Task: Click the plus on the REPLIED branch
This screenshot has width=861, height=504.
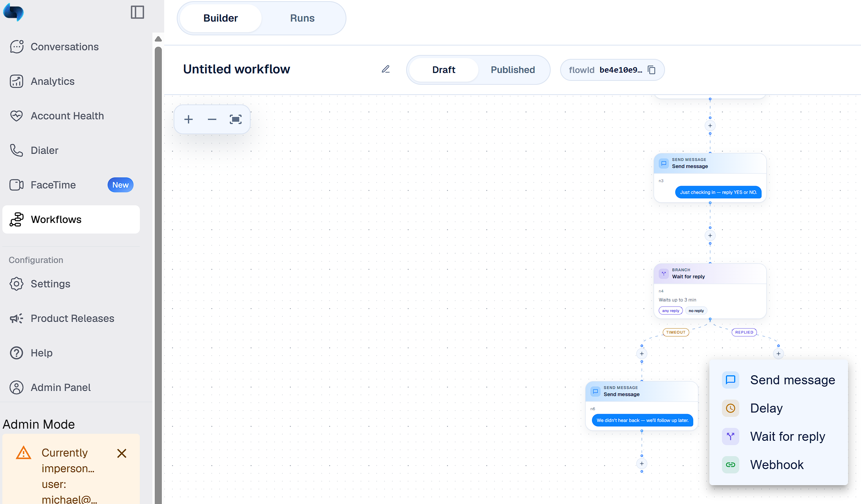Action: (x=779, y=354)
